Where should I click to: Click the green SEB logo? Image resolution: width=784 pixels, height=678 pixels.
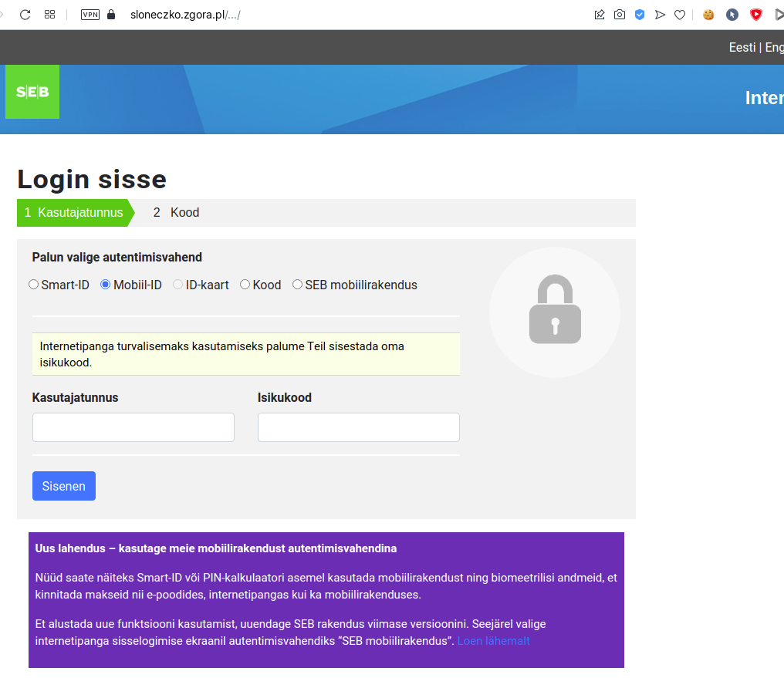32,92
